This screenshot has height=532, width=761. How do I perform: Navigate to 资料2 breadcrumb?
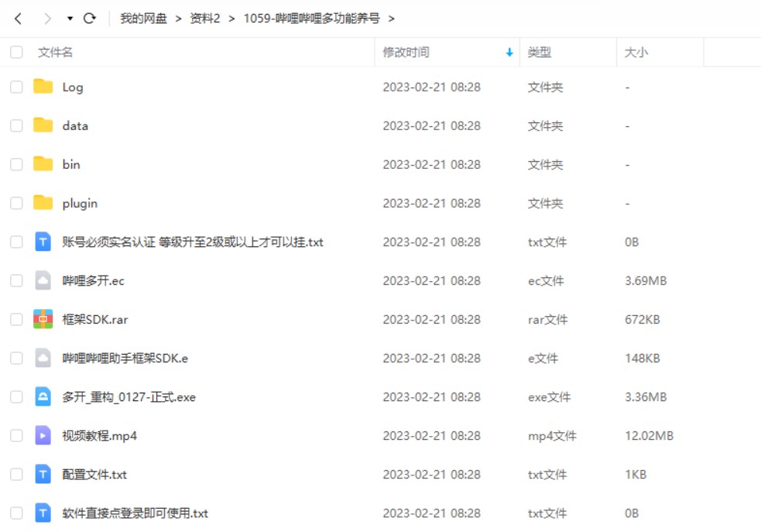pyautogui.click(x=205, y=19)
